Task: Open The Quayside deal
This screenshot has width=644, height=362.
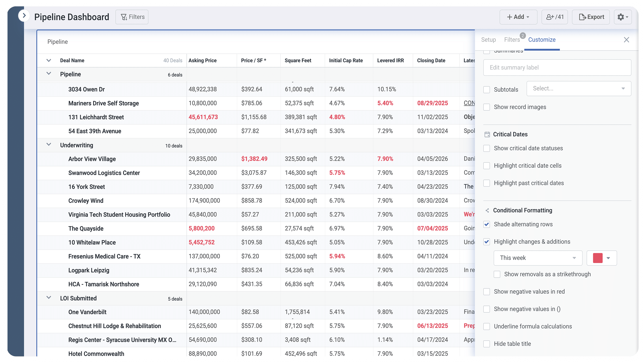Action: click(x=86, y=229)
